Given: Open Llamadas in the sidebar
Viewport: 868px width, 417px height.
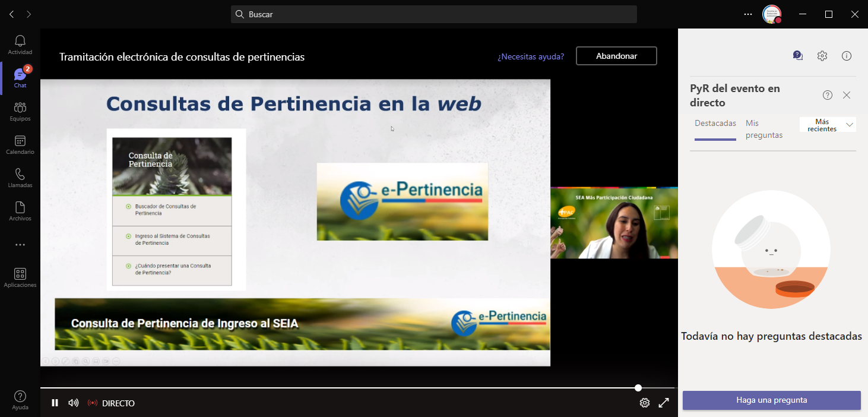Looking at the screenshot, I should tap(20, 178).
